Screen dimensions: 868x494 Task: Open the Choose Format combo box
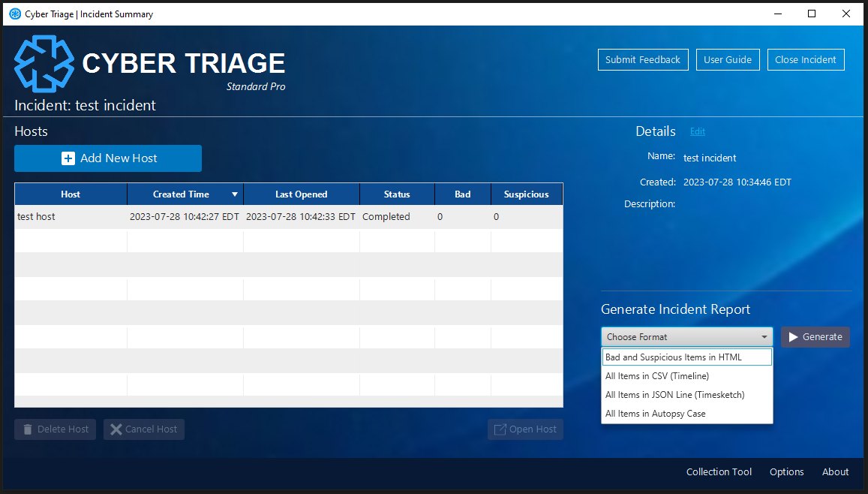click(x=687, y=337)
